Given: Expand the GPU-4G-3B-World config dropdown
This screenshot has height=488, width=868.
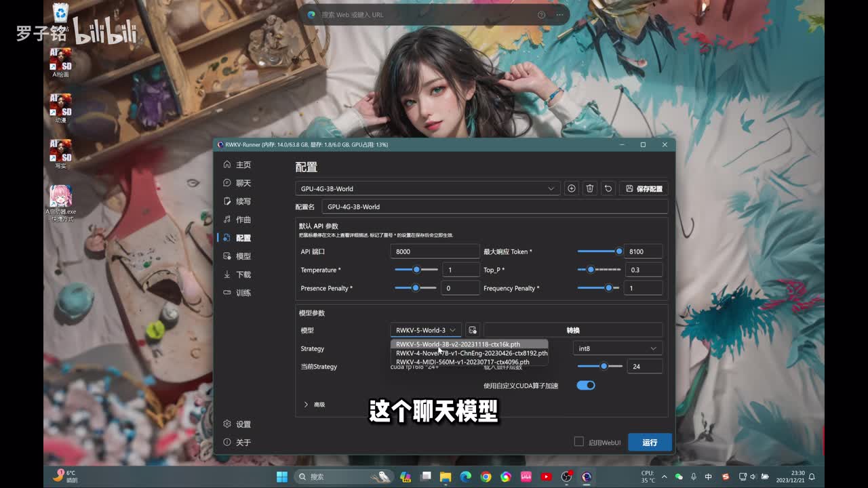Looking at the screenshot, I should pyautogui.click(x=427, y=188).
